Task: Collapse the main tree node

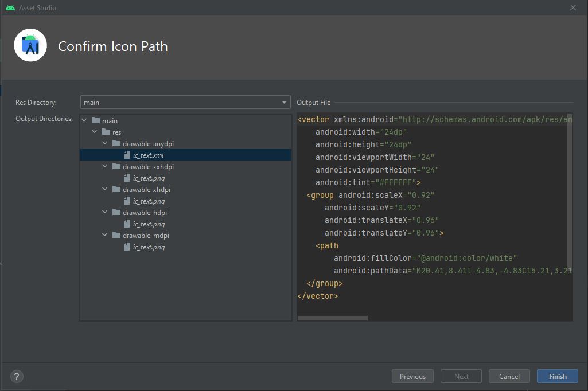Action: (84, 120)
